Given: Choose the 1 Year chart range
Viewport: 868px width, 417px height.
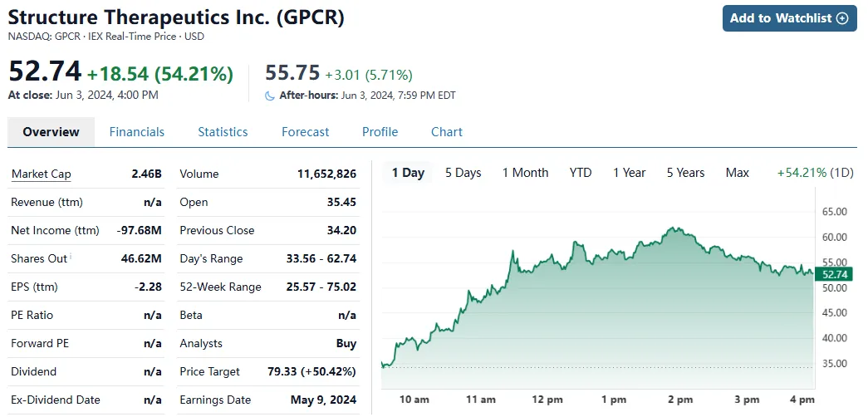Looking at the screenshot, I should pyautogui.click(x=629, y=173).
